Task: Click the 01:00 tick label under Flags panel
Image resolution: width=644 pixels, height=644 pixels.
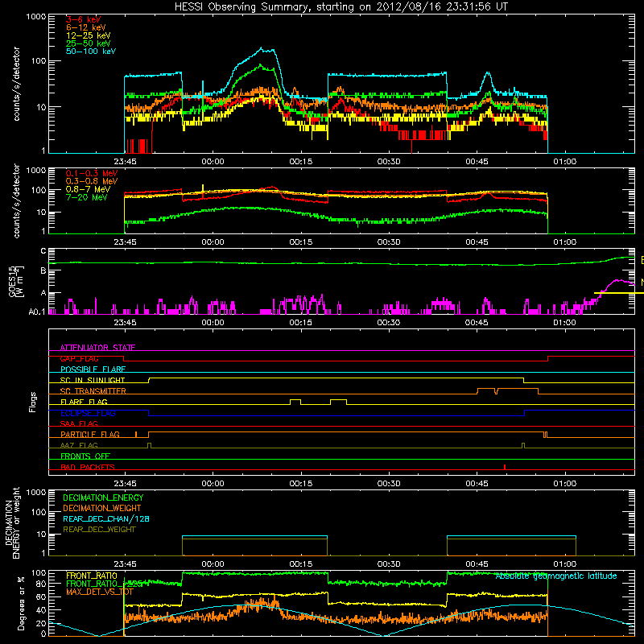Action: tap(565, 484)
